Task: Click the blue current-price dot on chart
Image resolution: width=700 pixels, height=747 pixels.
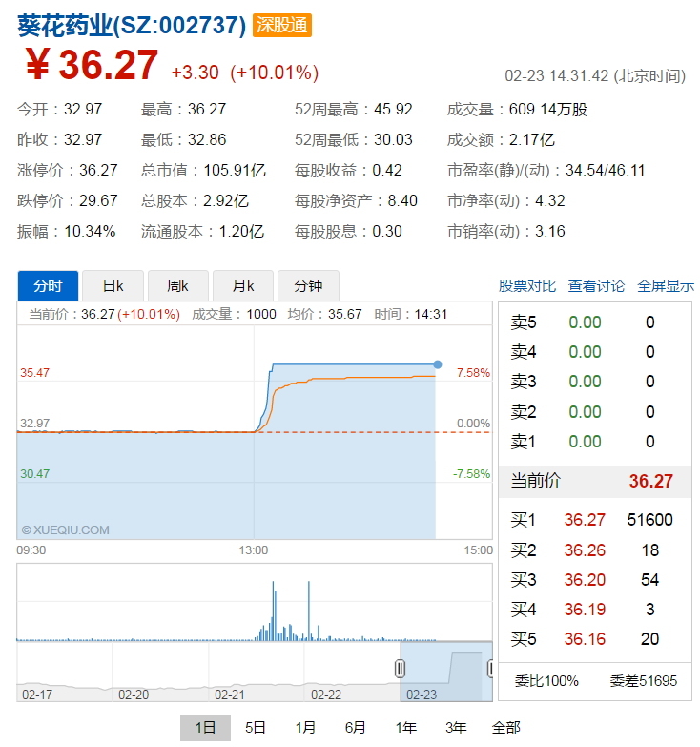Action: [x=437, y=364]
